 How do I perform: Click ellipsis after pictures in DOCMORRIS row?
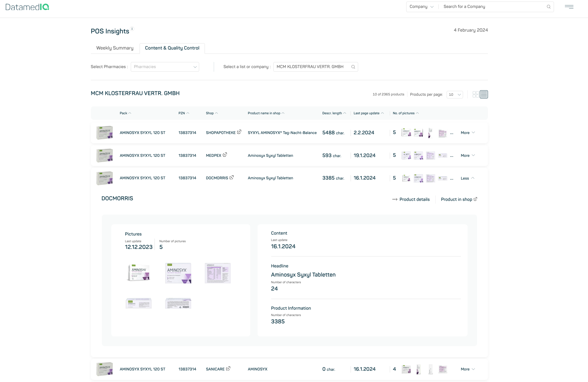pos(451,179)
